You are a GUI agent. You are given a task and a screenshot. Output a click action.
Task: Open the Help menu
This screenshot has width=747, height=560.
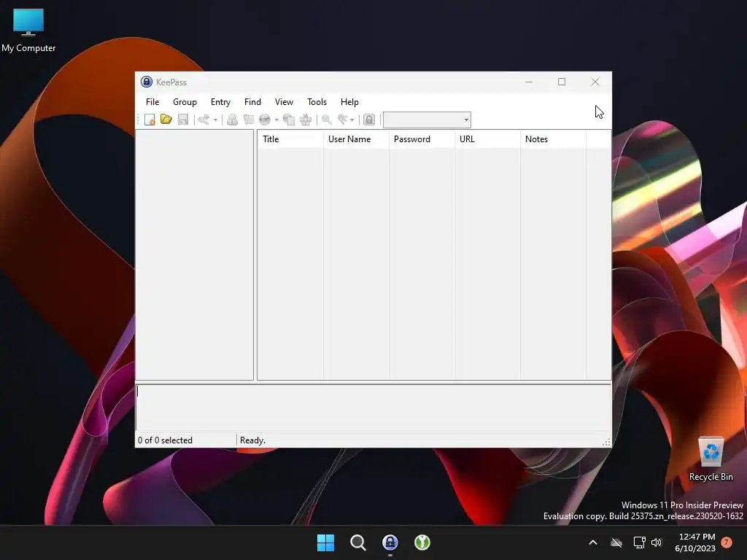[349, 102]
